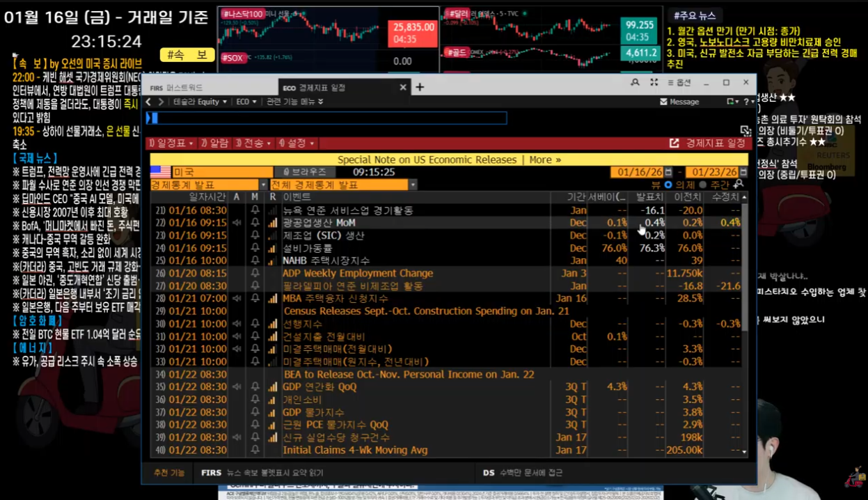
Task: Open the external link icon by 경제지표 일정
Action: (x=674, y=143)
